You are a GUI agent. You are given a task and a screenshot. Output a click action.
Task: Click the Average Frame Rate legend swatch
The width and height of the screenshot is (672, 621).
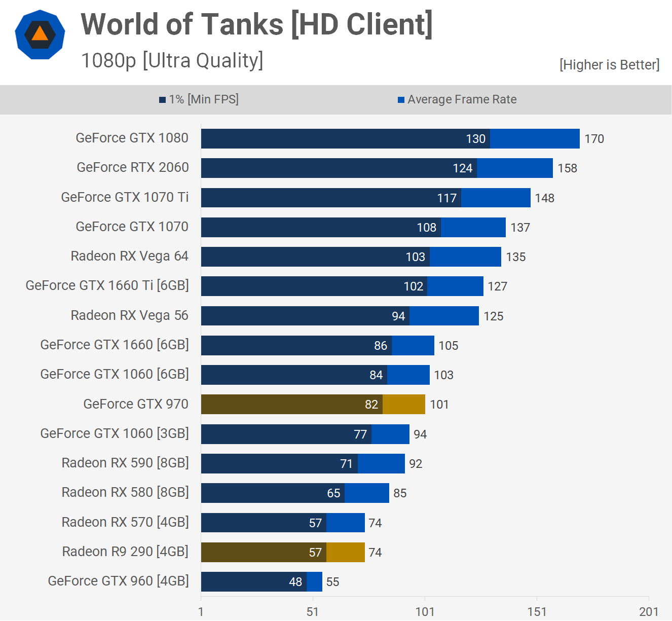401,100
